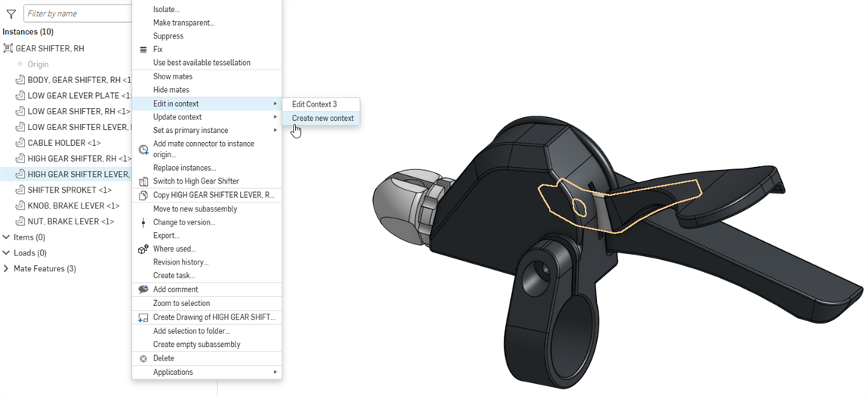This screenshot has width=868, height=396.
Task: Click the Switch to High Gear Shifter icon
Action: tap(143, 181)
